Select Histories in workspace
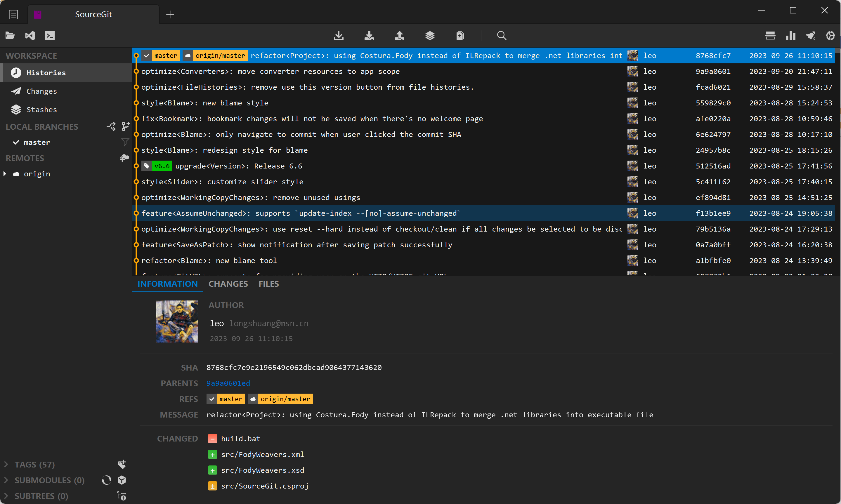Viewport: 841px width, 504px height. pyautogui.click(x=66, y=73)
